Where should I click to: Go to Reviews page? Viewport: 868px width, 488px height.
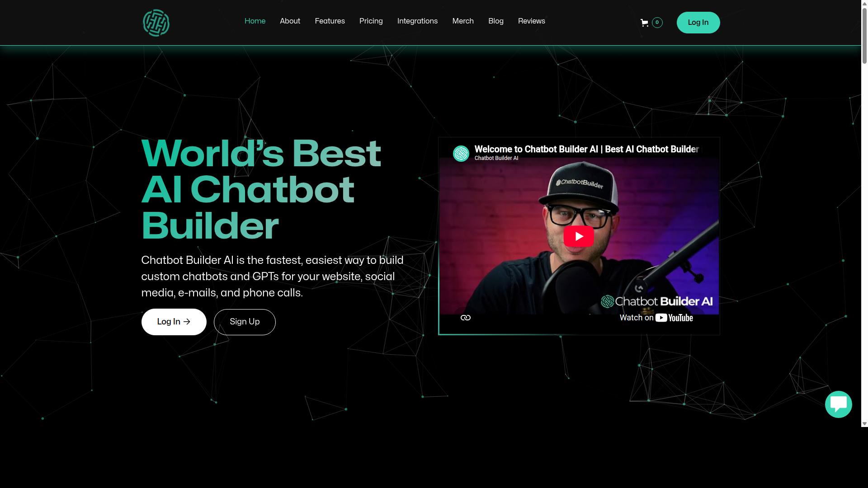pos(531,21)
